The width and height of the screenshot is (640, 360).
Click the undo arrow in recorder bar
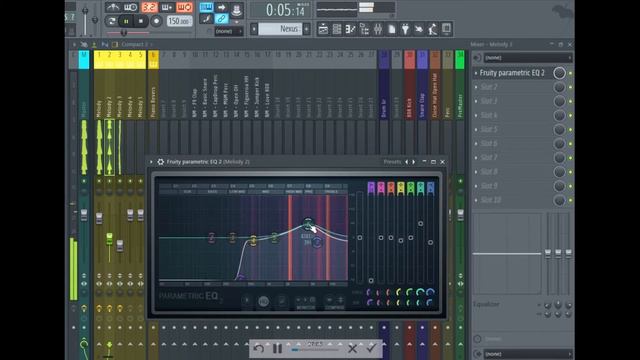coord(259,348)
